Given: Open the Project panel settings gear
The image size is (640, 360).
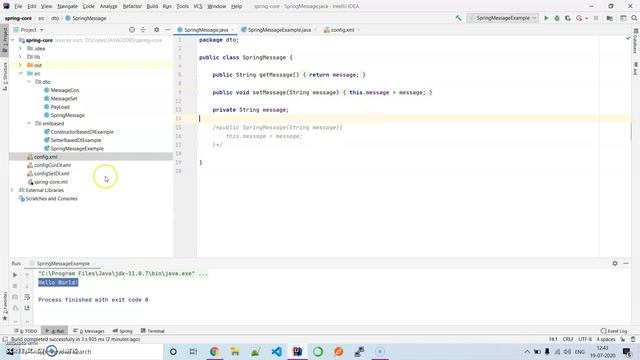Looking at the screenshot, I should click(156, 30).
